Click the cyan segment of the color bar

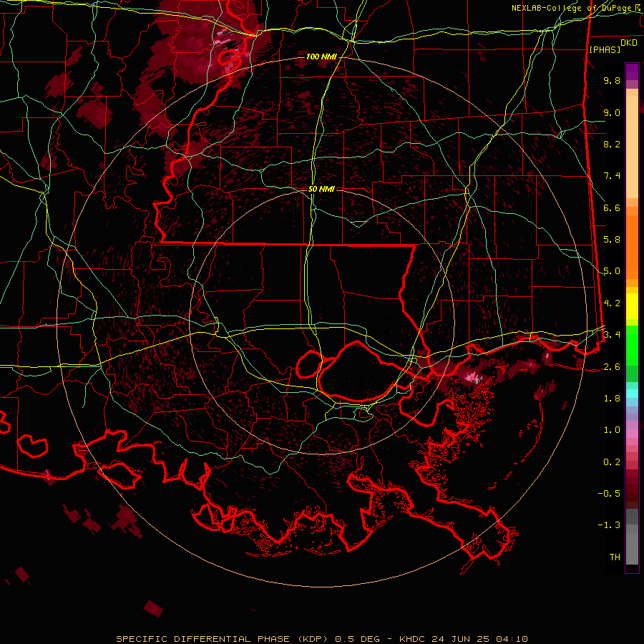[x=632, y=394]
